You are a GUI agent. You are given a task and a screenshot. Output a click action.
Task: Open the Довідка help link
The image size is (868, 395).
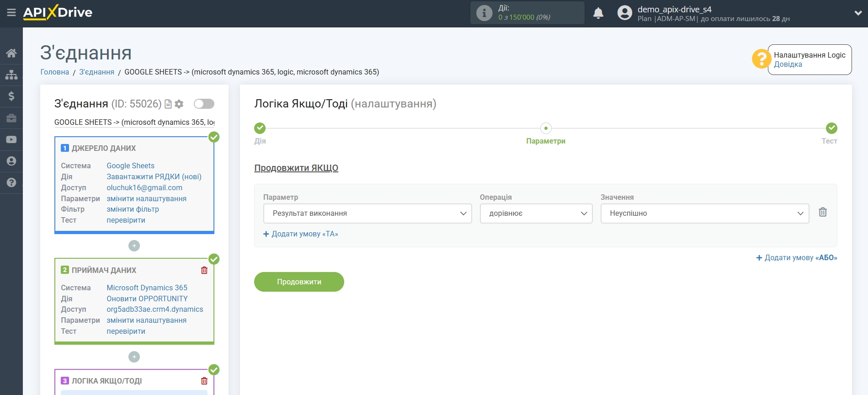pos(788,64)
